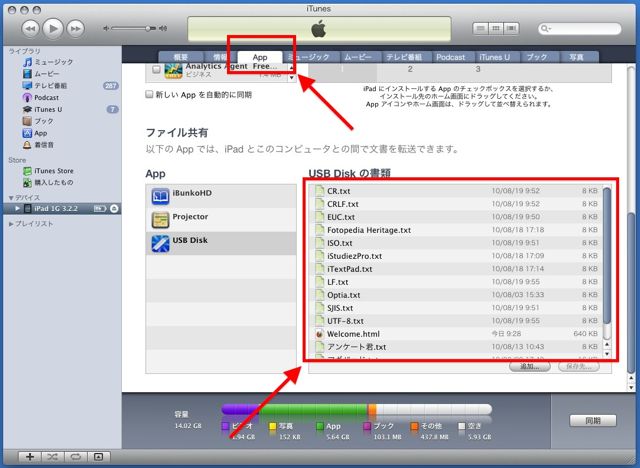The height and width of the screenshot is (468, 640).
Task: Toggle shuffle at window bottom
Action: [x=53, y=457]
